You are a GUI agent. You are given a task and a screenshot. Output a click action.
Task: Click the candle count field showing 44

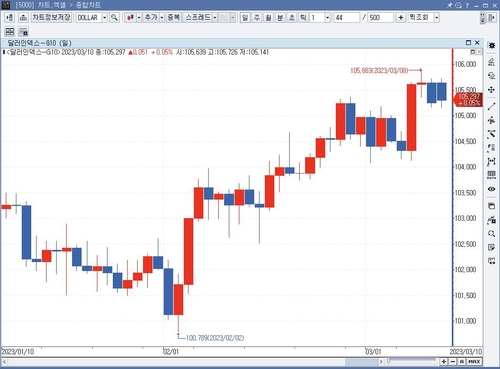click(347, 17)
